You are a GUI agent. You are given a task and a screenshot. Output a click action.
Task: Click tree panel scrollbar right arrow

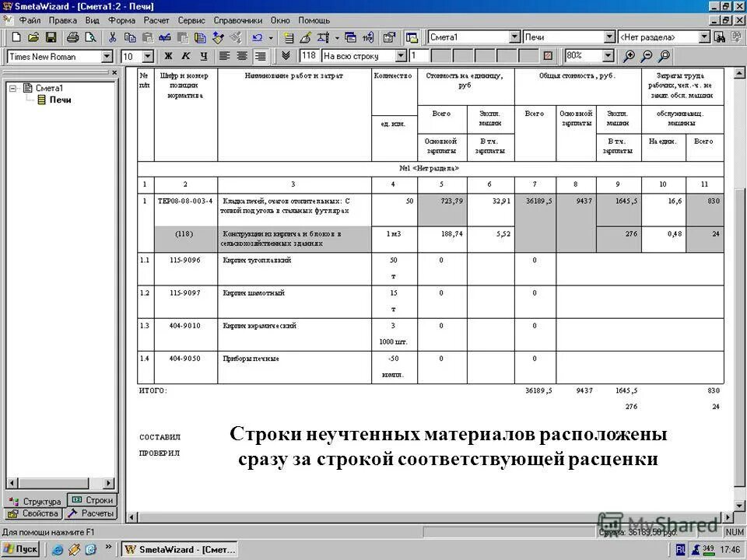pos(109,483)
